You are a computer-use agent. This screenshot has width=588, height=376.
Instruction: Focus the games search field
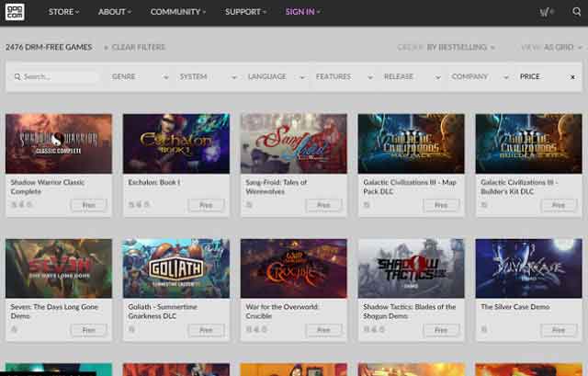coord(56,77)
